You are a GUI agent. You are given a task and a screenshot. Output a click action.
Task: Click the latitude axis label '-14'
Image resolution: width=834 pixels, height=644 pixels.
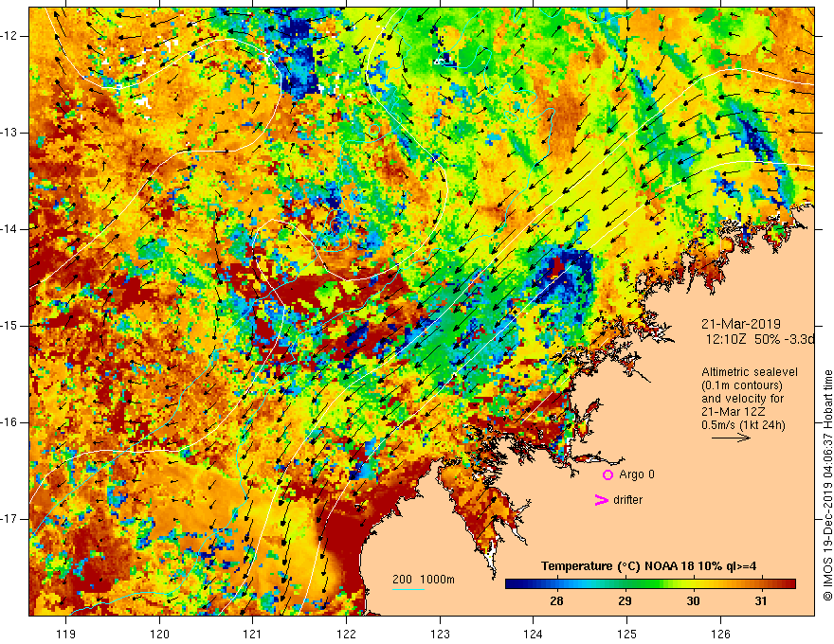9,229
